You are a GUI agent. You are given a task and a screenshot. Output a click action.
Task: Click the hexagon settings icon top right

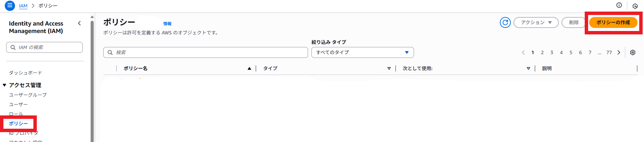(x=635, y=6)
